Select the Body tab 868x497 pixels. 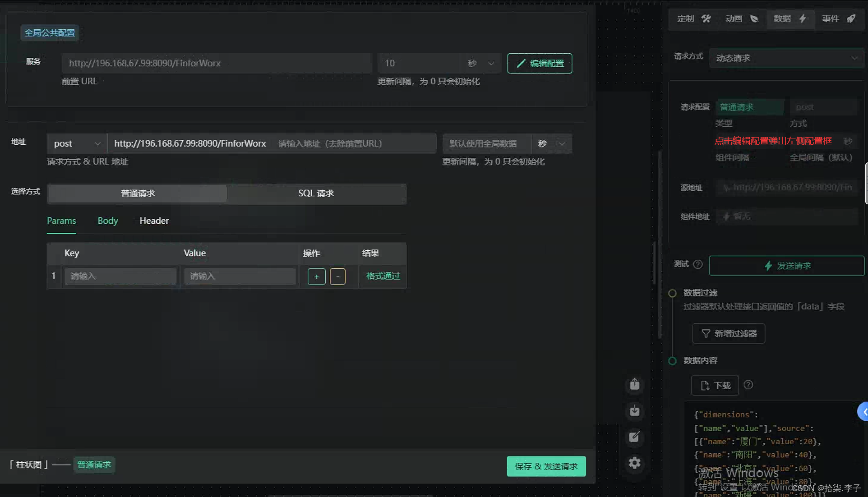tap(108, 221)
